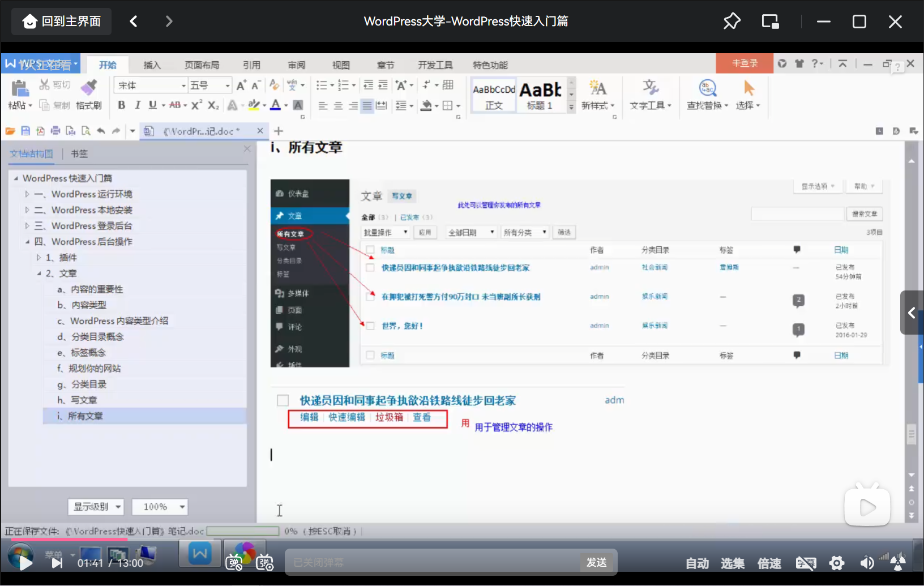Click the Redo arrow icon
Image resolution: width=924 pixels, height=586 pixels.
116,131
